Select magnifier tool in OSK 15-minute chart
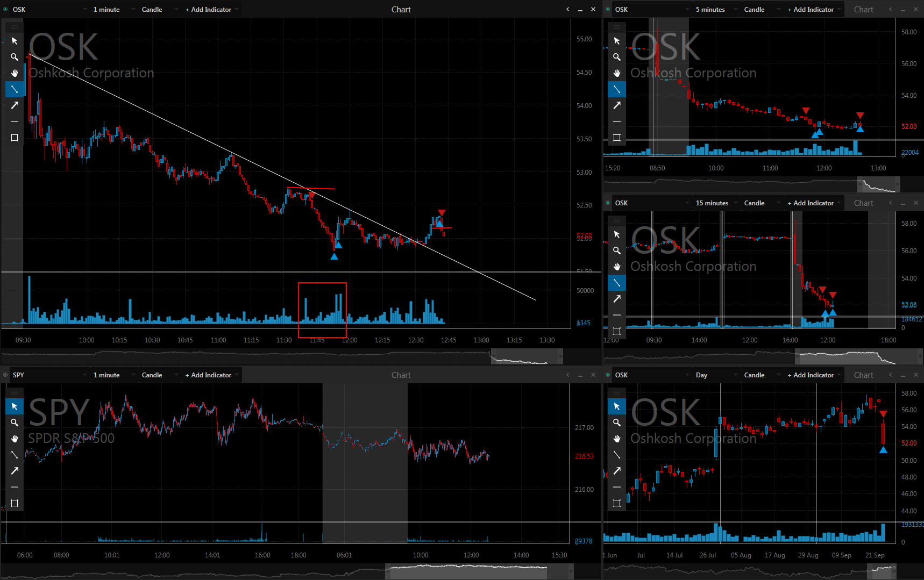This screenshot has width=924, height=580. pyautogui.click(x=617, y=250)
